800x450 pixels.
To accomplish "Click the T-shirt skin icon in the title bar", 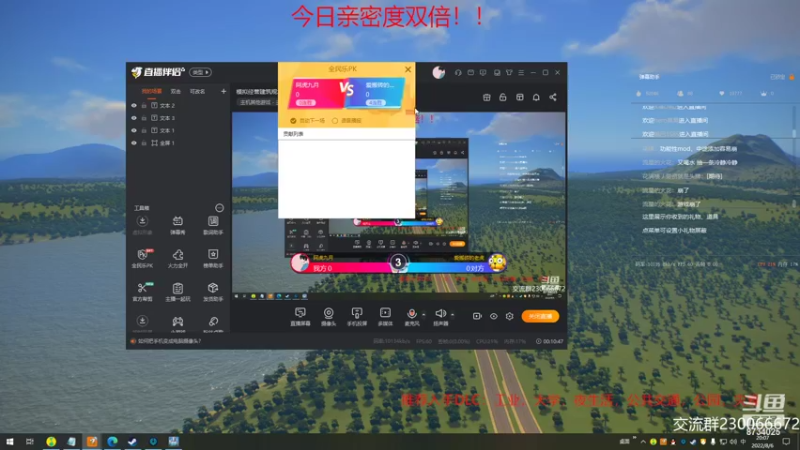I will 509,72.
